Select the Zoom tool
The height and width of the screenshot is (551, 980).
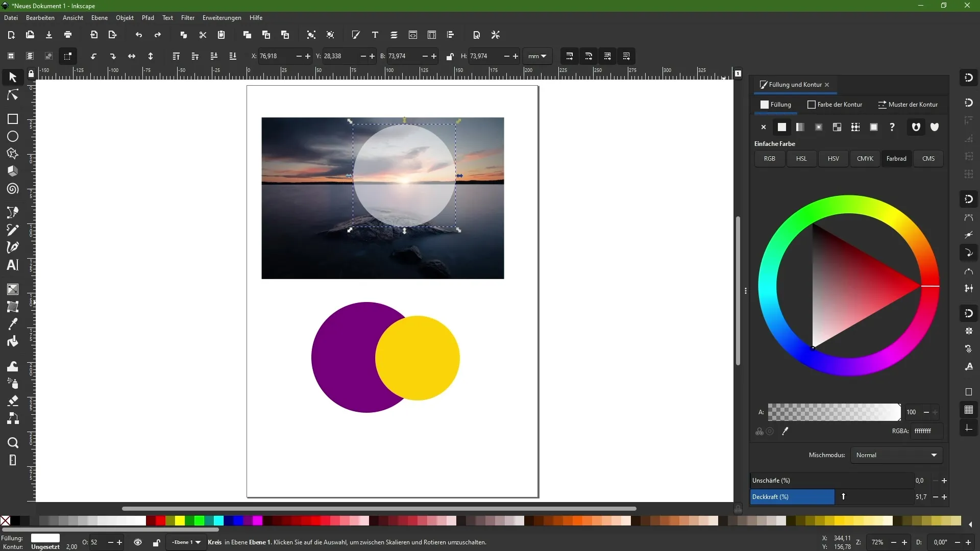(12, 443)
